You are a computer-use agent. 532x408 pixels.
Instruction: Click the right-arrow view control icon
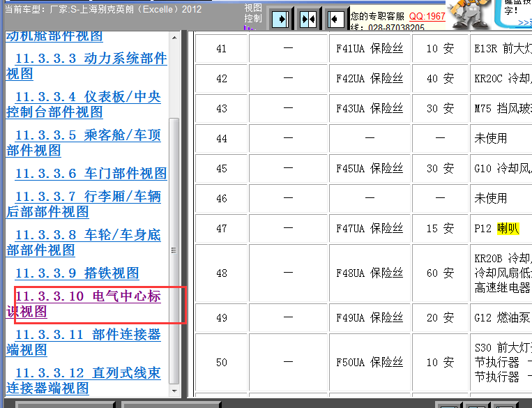pos(280,19)
